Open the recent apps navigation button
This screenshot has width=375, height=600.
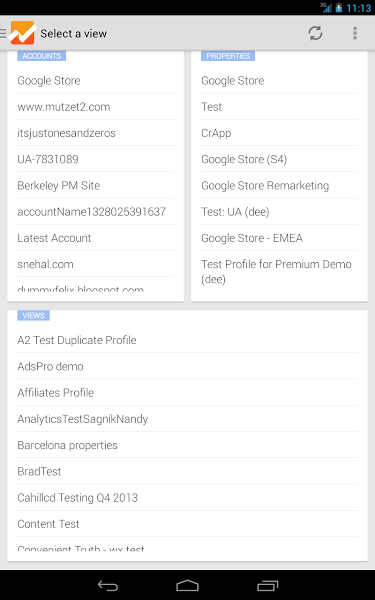pyautogui.click(x=267, y=585)
